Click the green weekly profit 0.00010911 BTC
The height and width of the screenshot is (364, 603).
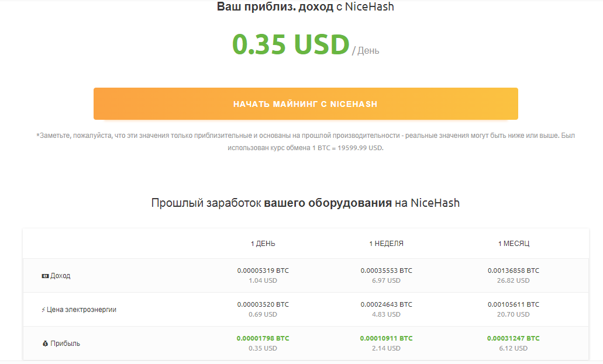tap(386, 338)
